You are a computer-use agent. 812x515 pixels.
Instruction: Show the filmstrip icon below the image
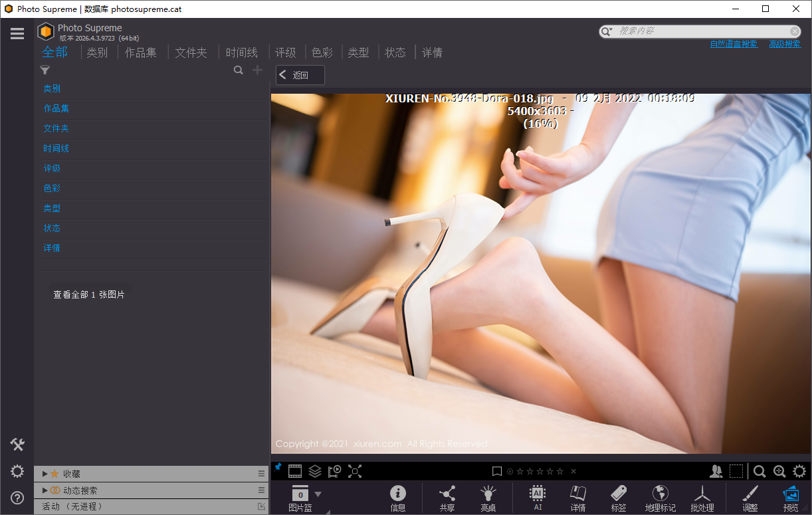pos(295,471)
